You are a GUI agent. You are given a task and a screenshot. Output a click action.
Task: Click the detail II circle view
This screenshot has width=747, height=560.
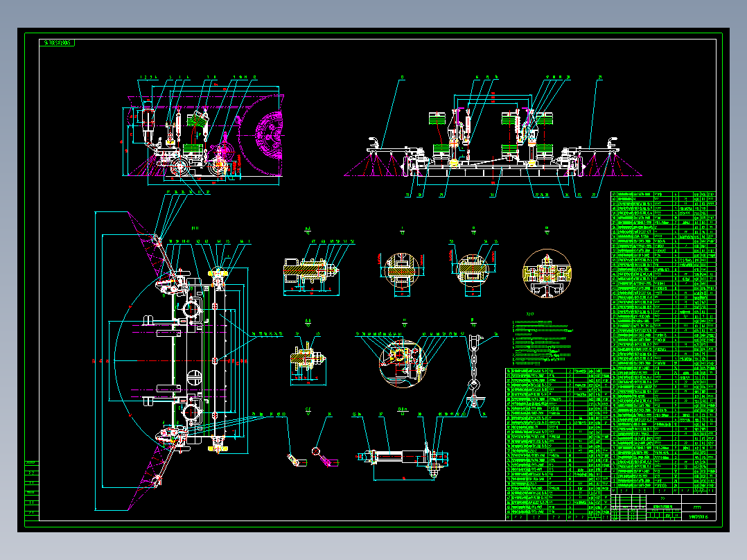tap(473, 272)
